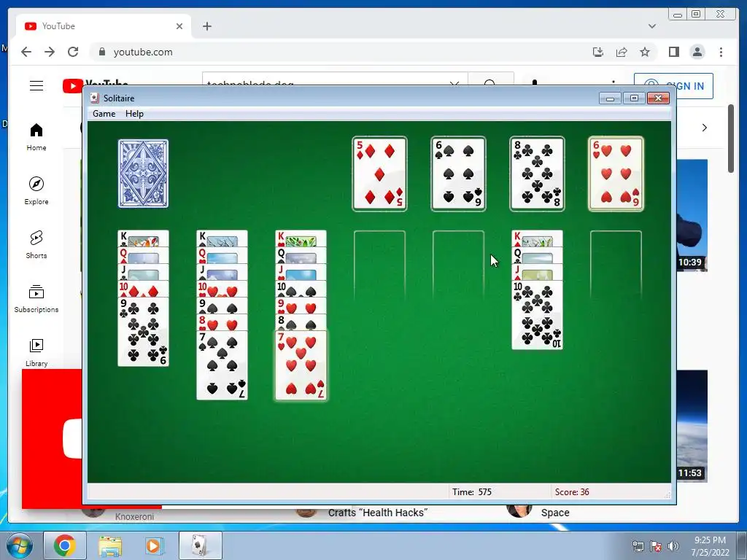Image resolution: width=747 pixels, height=560 pixels.
Task: Click the YouTube page vertical scrollbar
Action: (731, 138)
